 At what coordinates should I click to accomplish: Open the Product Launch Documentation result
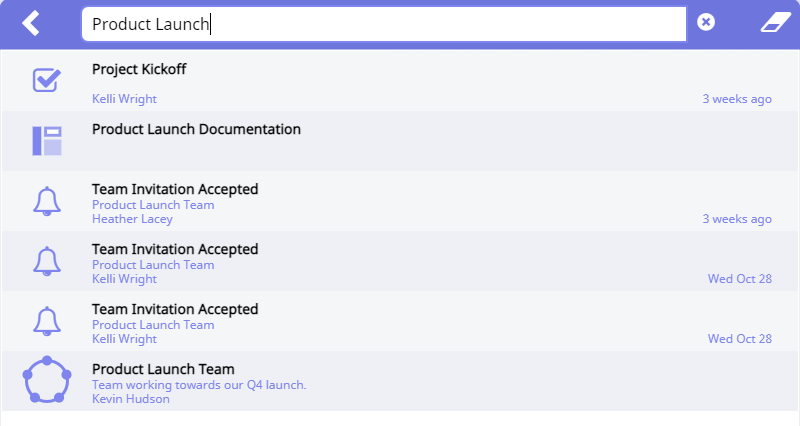[x=196, y=130]
